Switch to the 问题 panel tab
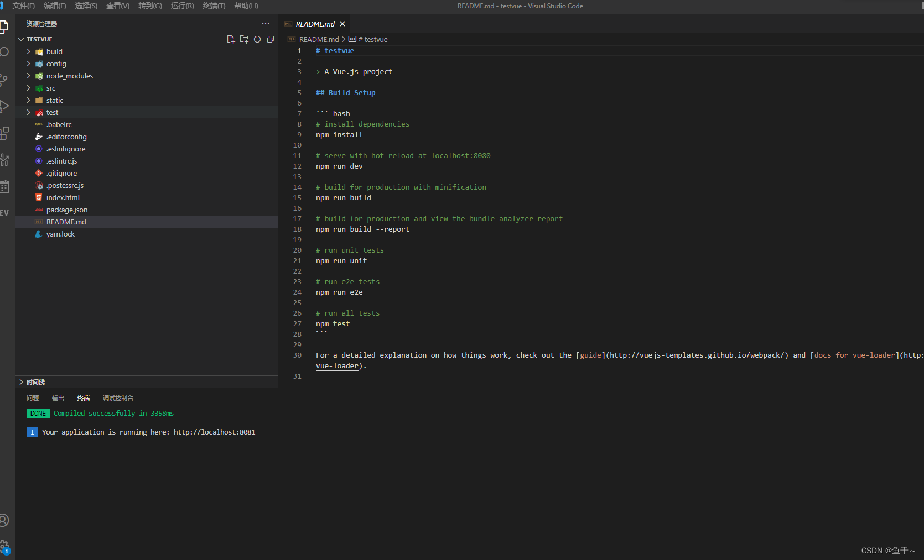The image size is (924, 560). (x=33, y=398)
